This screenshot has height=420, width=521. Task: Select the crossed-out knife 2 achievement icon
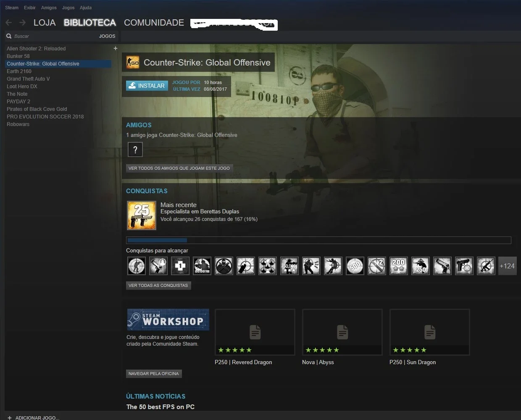[x=376, y=266]
